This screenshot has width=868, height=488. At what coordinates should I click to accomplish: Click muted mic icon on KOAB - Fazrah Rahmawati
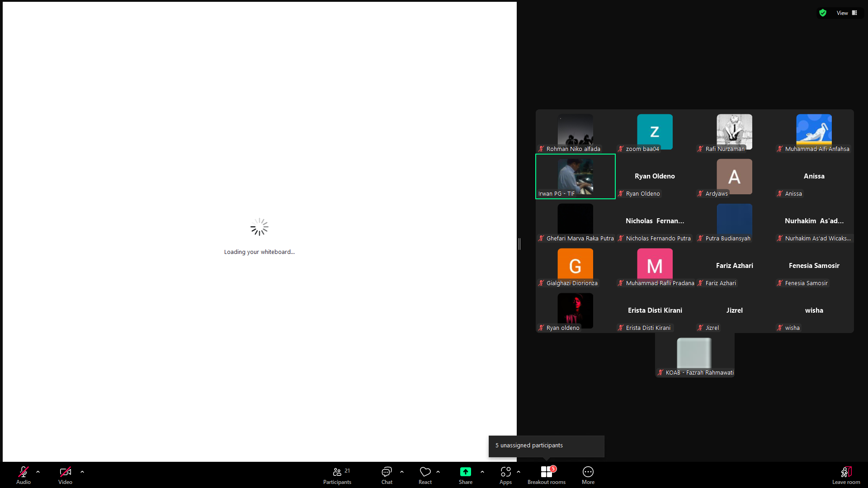(660, 373)
